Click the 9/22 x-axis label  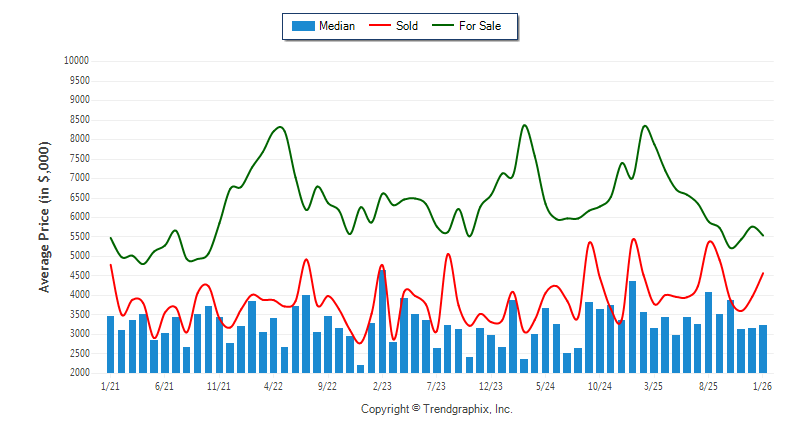(x=327, y=385)
